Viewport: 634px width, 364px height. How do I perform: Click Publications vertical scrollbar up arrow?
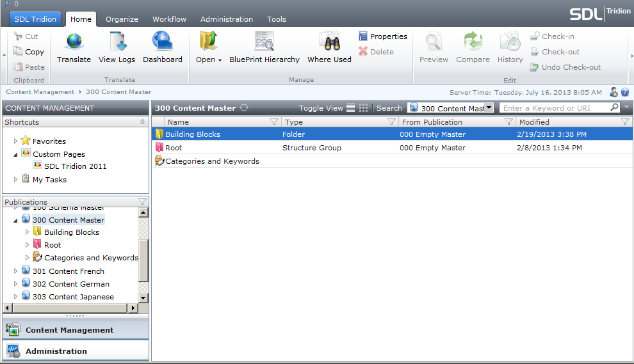pyautogui.click(x=143, y=212)
